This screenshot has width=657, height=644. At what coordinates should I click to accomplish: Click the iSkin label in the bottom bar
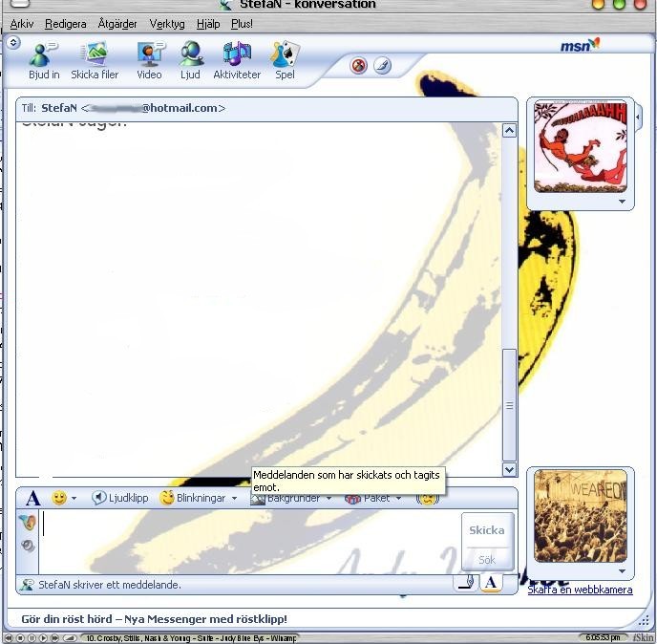pyautogui.click(x=644, y=637)
